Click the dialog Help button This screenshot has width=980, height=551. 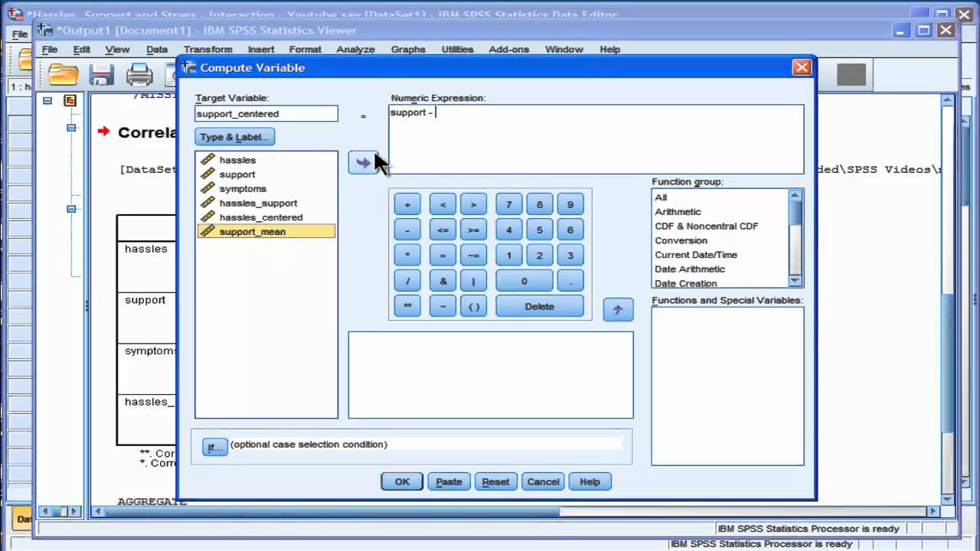click(x=590, y=481)
